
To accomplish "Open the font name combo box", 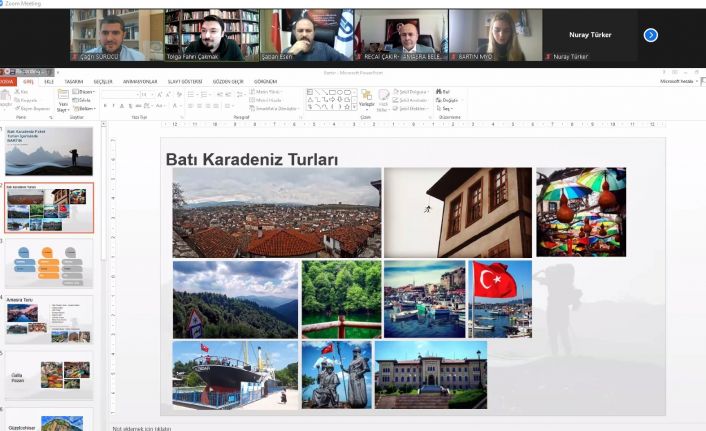I will point(120,95).
